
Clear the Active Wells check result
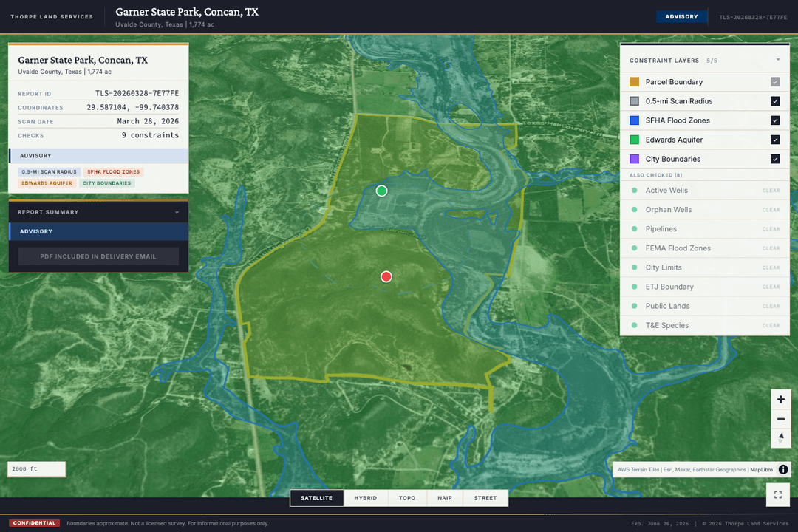(x=771, y=191)
